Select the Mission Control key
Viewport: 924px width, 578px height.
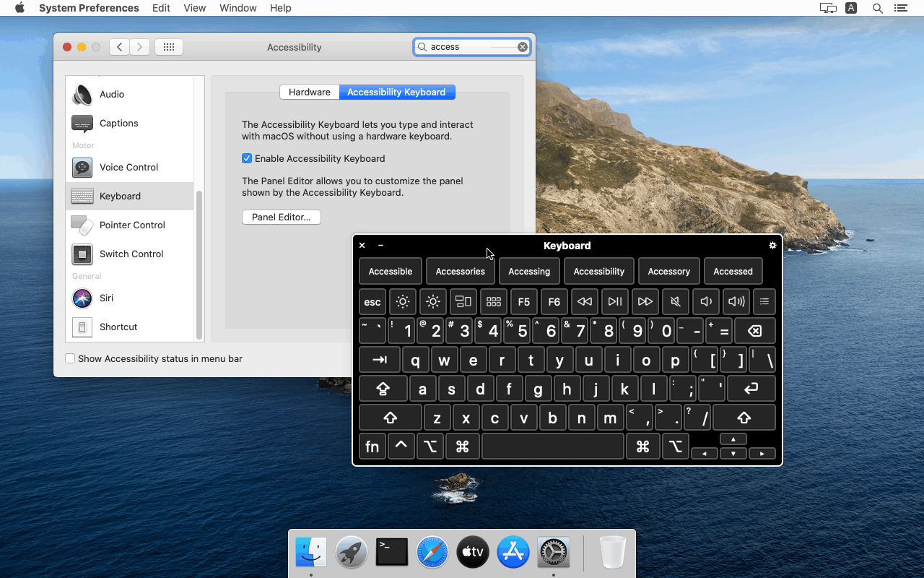(463, 301)
